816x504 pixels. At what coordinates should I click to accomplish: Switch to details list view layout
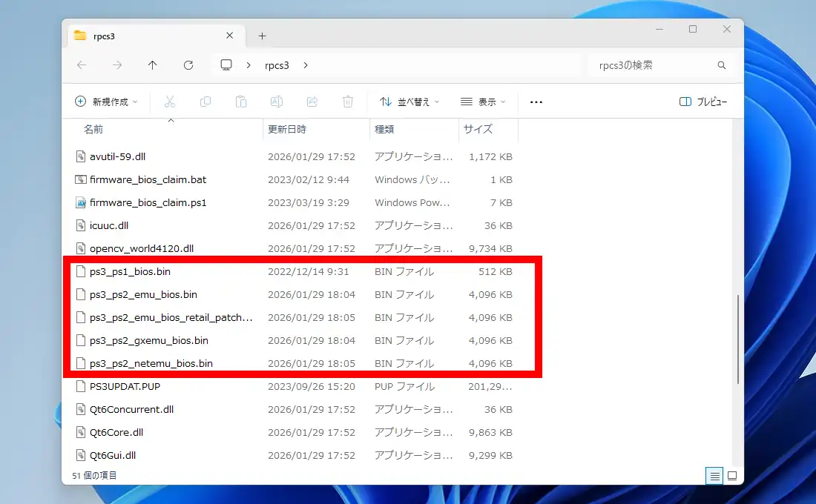[x=714, y=475]
